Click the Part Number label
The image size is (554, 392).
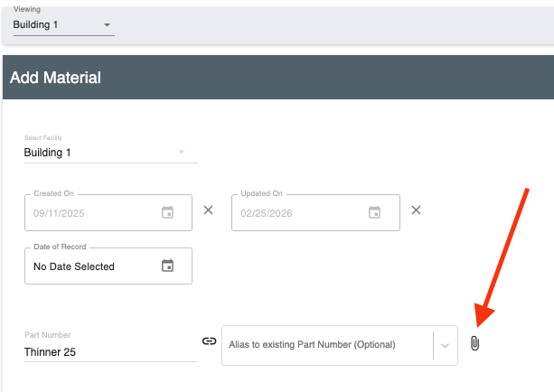[47, 335]
